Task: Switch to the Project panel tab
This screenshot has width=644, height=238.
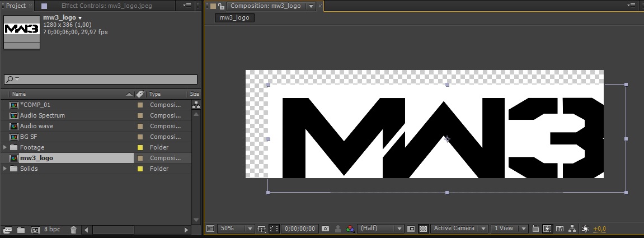Action: pyautogui.click(x=16, y=6)
